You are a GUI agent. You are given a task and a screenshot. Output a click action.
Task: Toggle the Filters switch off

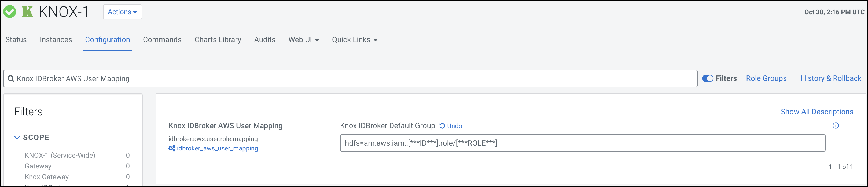[708, 78]
